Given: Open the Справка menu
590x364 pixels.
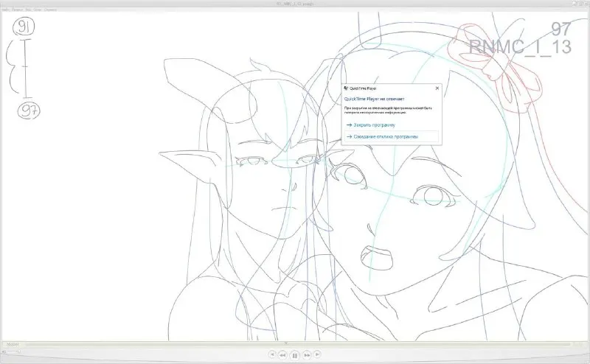Looking at the screenshot, I should pos(50,10).
